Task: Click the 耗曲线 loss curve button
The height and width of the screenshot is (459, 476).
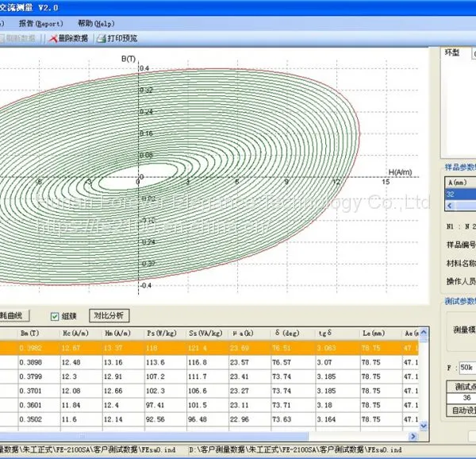Action: pos(14,315)
